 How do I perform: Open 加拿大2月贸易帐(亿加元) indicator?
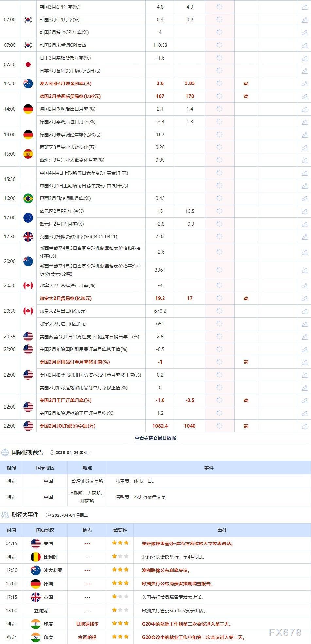click(x=65, y=298)
